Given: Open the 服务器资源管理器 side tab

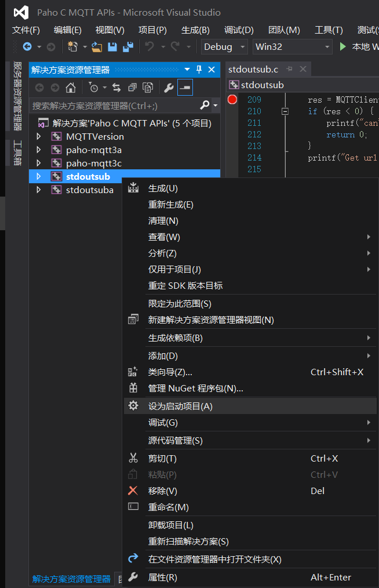Looking at the screenshot, I should coord(17,96).
